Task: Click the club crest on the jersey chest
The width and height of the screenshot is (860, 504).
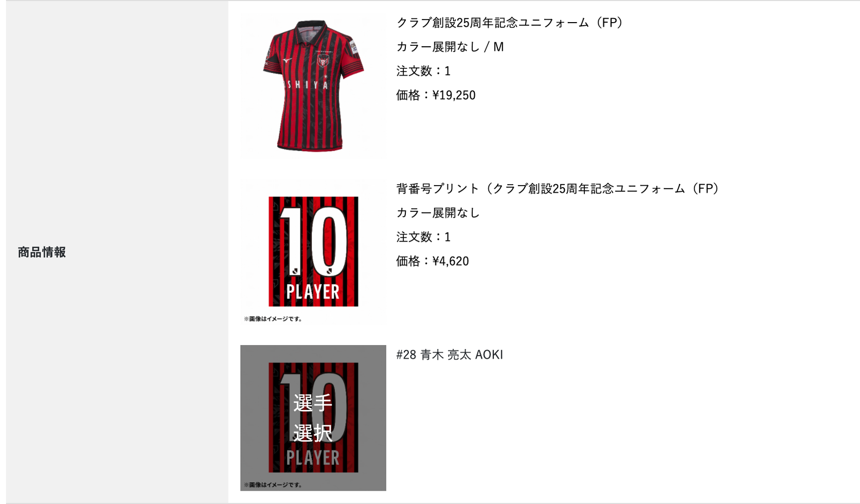Action: (x=323, y=62)
